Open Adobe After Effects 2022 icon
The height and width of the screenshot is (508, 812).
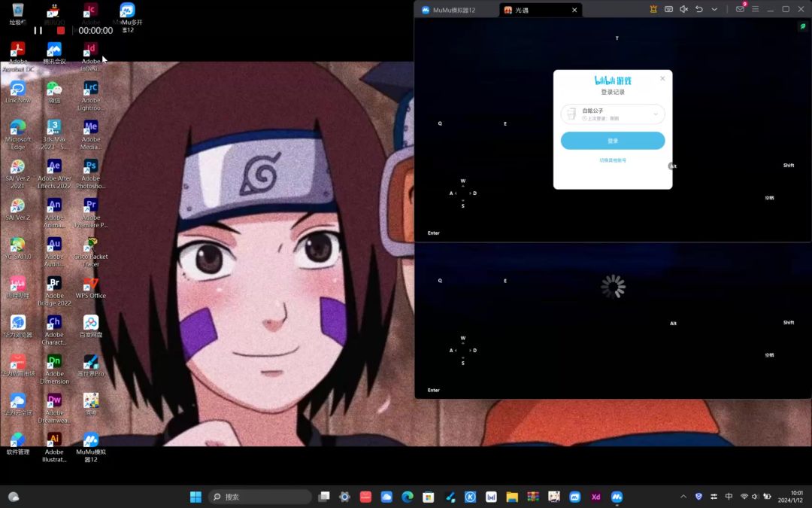[x=54, y=174]
